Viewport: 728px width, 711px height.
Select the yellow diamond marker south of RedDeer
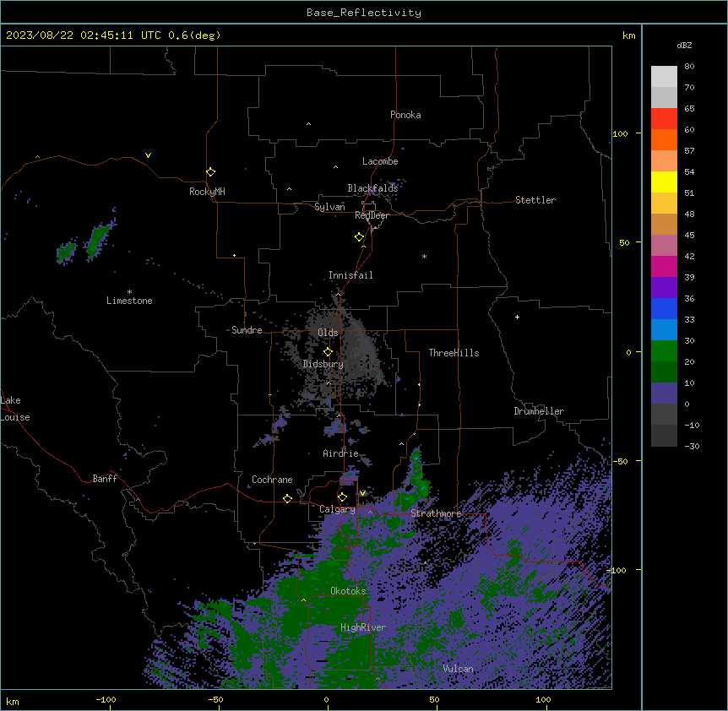pyautogui.click(x=359, y=237)
